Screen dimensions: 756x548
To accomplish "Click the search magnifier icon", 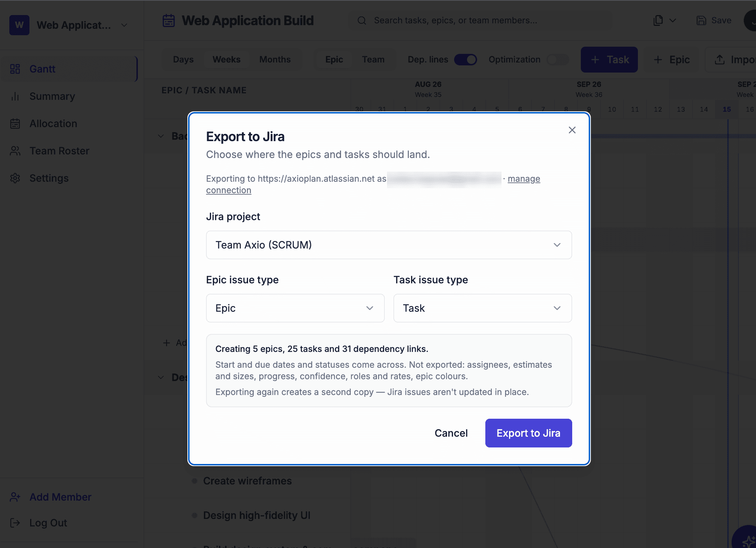I will tap(362, 20).
